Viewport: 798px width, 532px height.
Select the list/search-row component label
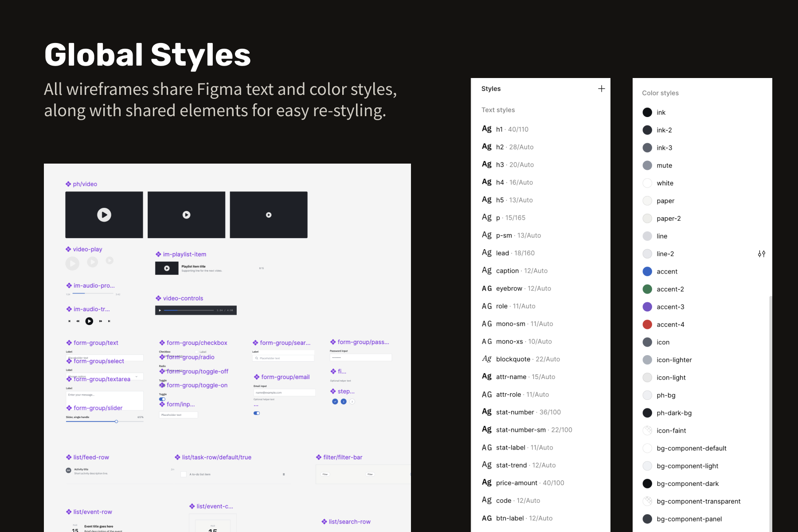pos(346,521)
